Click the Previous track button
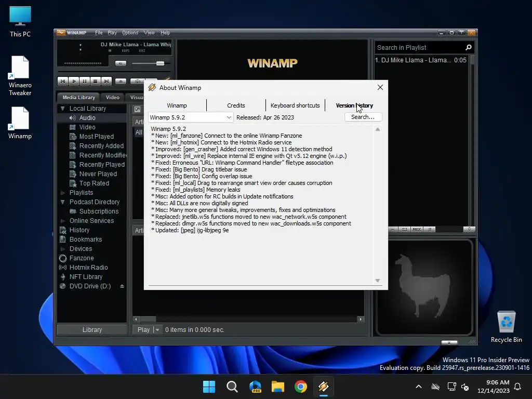The image size is (532, 399). (62, 82)
